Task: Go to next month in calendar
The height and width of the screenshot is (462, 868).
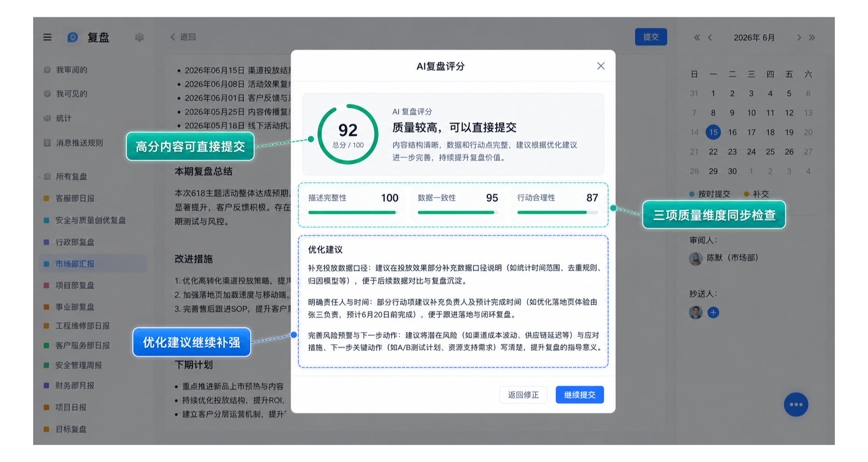Action: pyautogui.click(x=799, y=37)
